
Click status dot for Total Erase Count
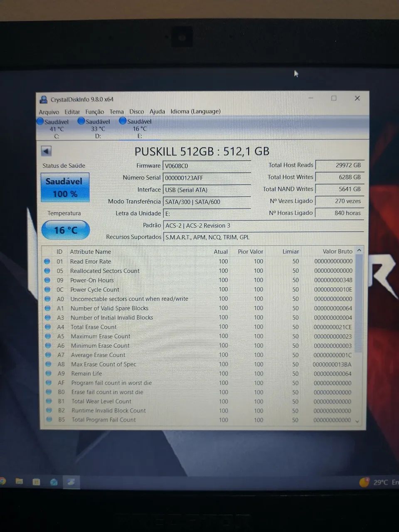tap(48, 327)
